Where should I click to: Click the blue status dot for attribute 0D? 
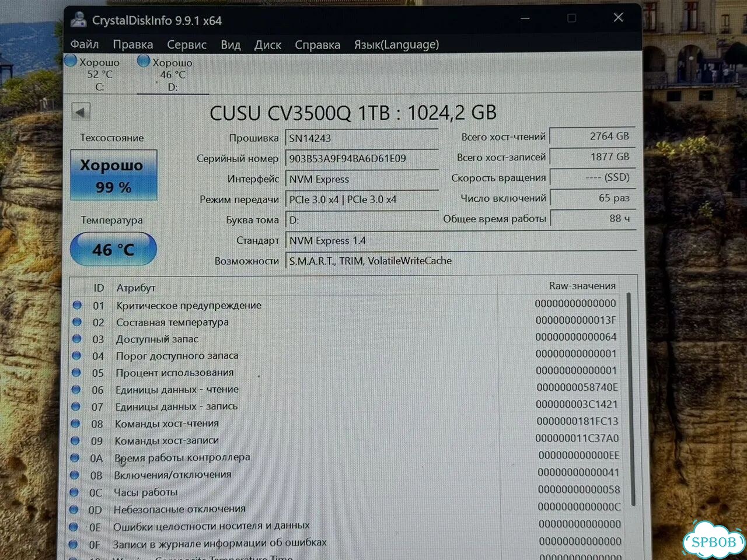[x=74, y=509]
